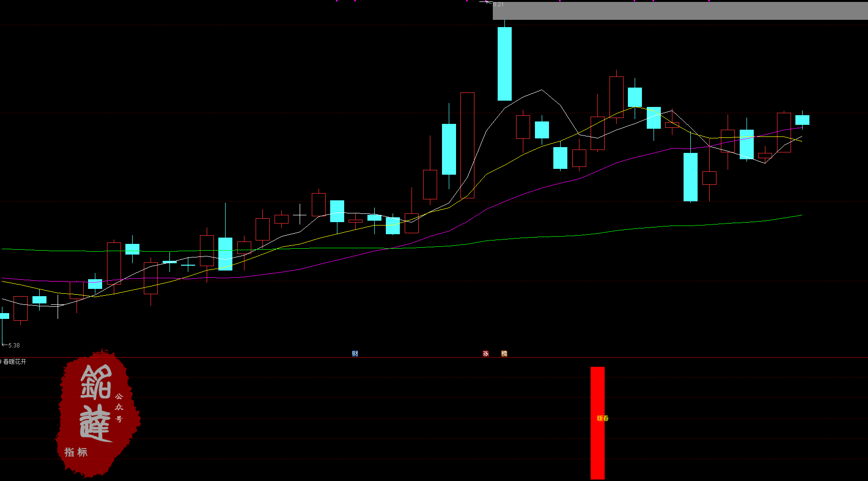
Task: Click the red seal watermark logo
Action: [98, 413]
